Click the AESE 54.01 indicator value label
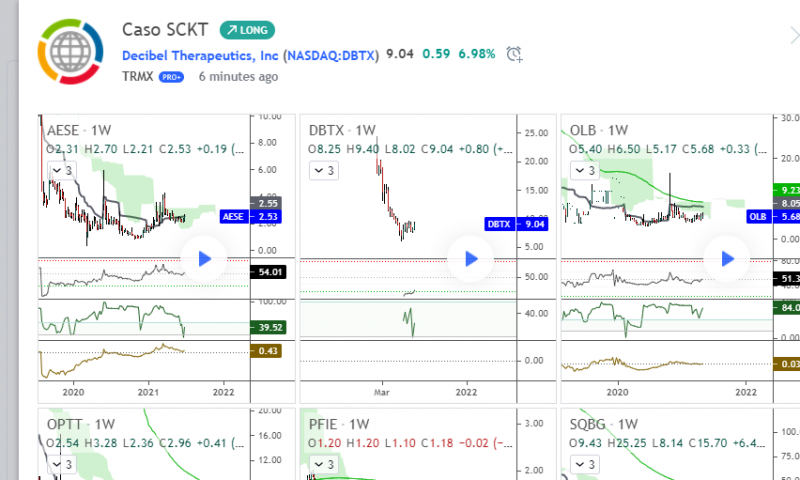The image size is (800, 480). (265, 271)
